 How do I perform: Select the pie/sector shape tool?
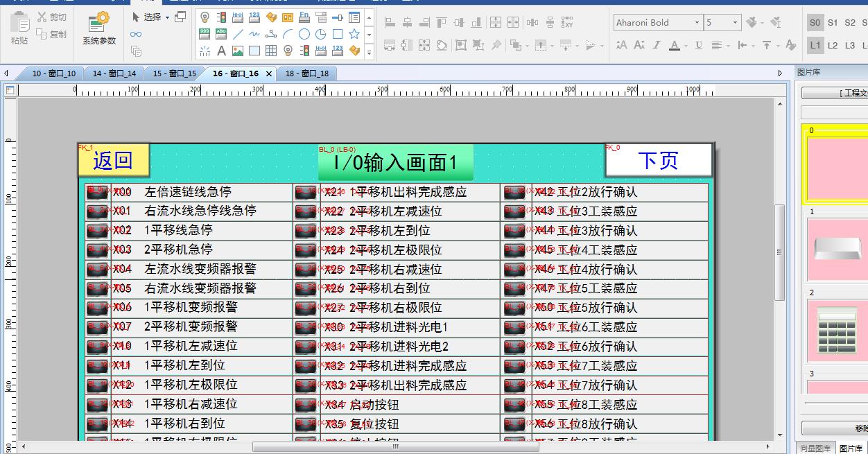pos(321,34)
